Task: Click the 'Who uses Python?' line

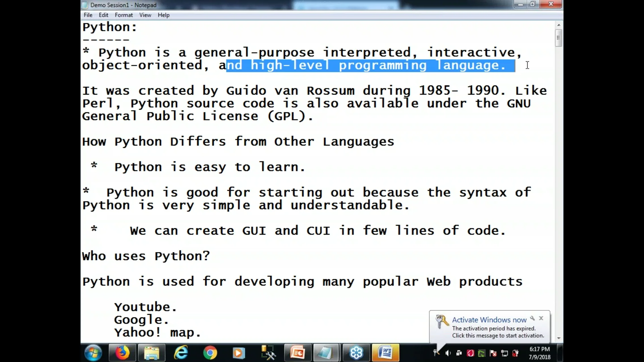Action: [x=146, y=256]
